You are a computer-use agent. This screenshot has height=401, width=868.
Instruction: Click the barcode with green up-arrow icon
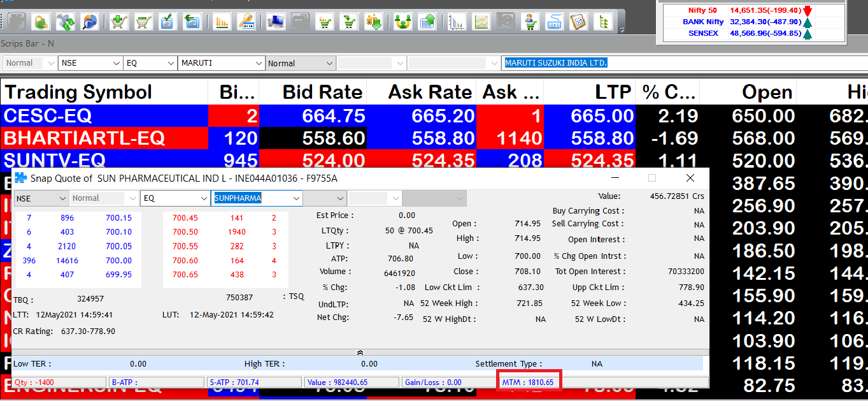pyautogui.click(x=427, y=22)
